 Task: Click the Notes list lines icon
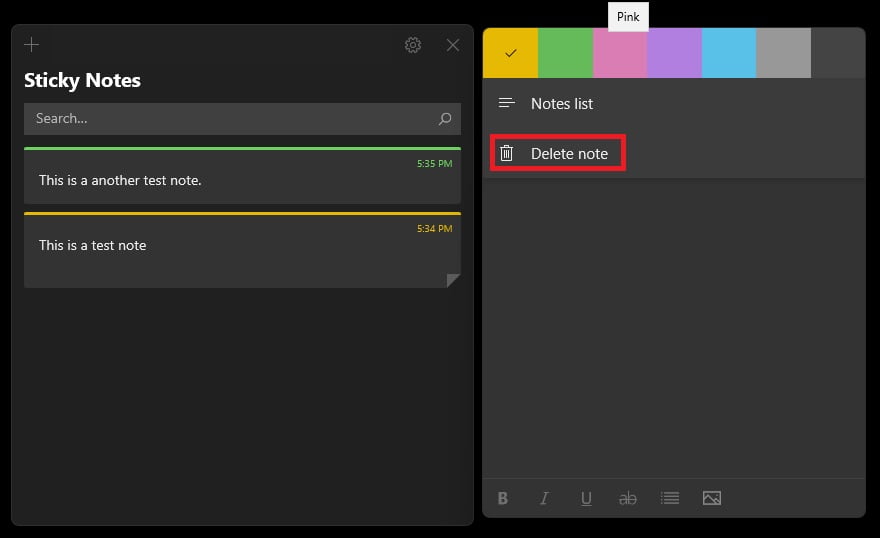pyautogui.click(x=506, y=103)
